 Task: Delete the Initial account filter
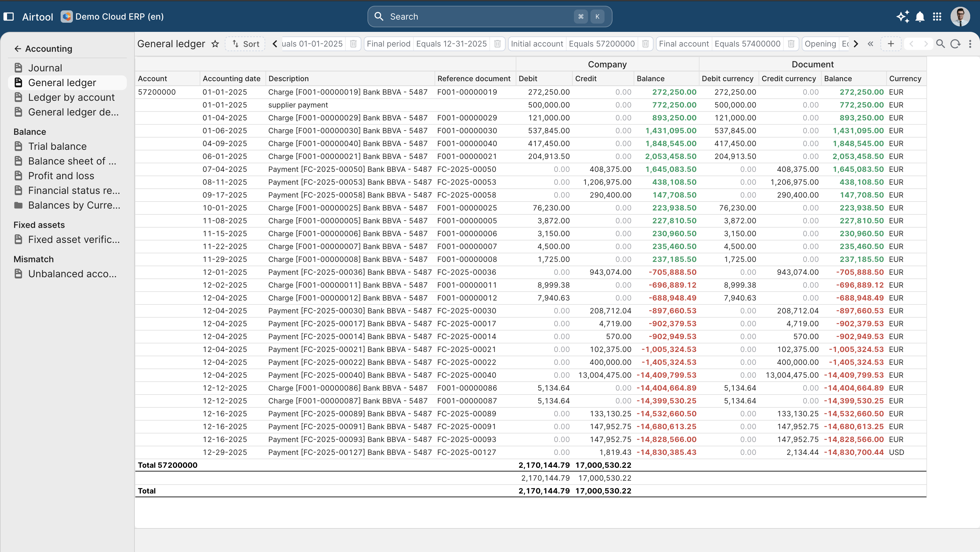click(645, 44)
